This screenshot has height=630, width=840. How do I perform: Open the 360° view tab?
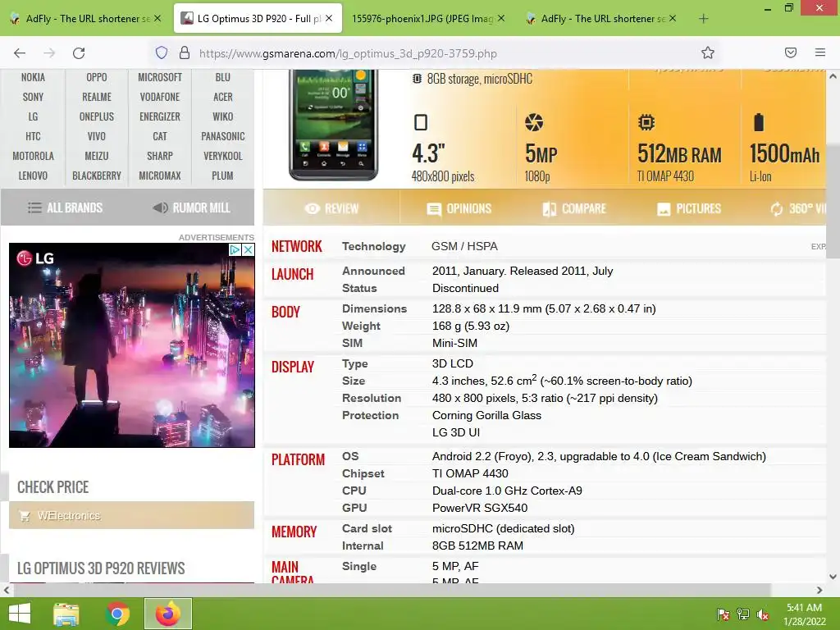pyautogui.click(x=798, y=208)
